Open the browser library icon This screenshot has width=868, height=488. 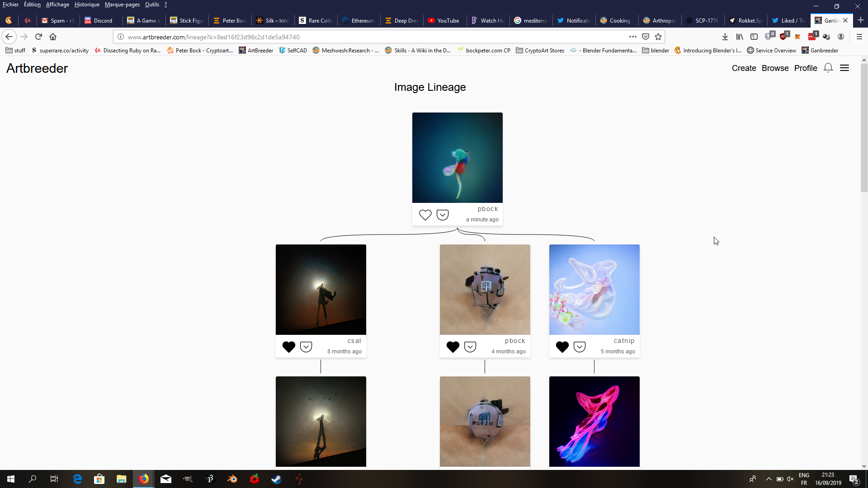(740, 37)
